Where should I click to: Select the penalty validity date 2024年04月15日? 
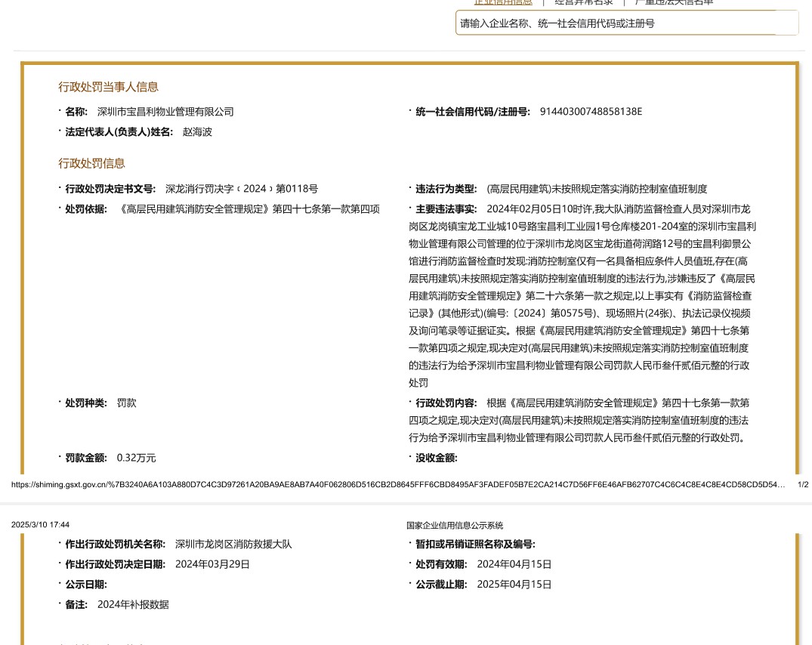514,564
